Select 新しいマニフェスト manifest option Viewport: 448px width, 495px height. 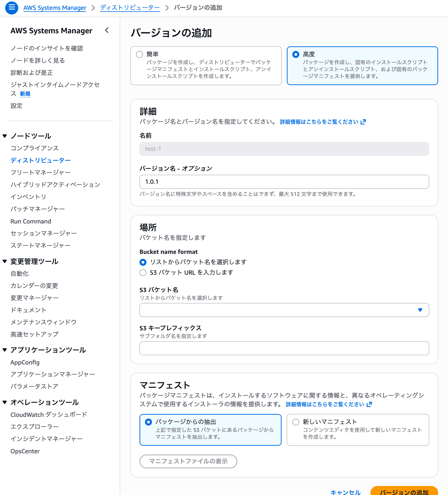click(358, 430)
